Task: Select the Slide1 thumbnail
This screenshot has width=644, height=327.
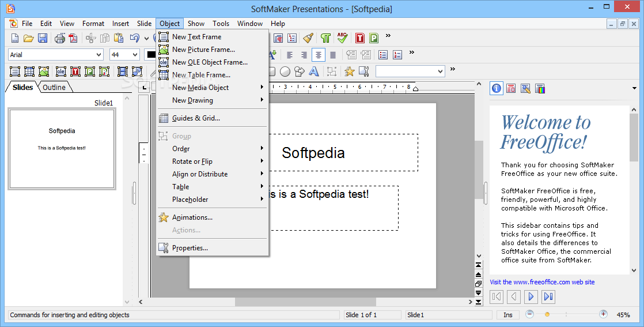Action: pyautogui.click(x=62, y=148)
